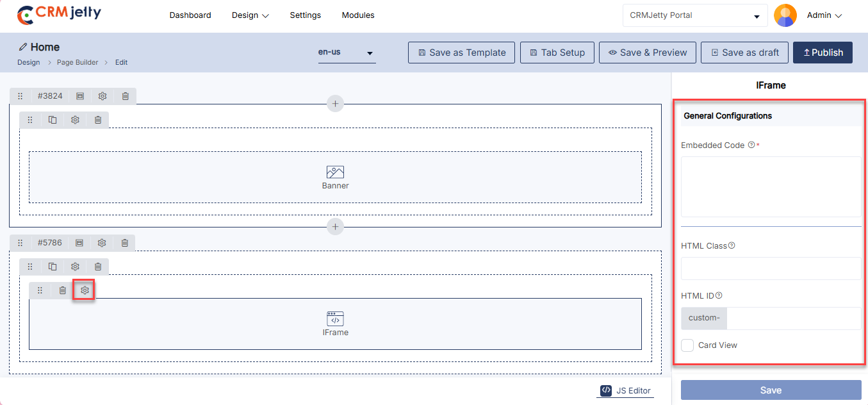Click the Embedded Code help icon
This screenshot has height=405, width=868.
(x=751, y=145)
